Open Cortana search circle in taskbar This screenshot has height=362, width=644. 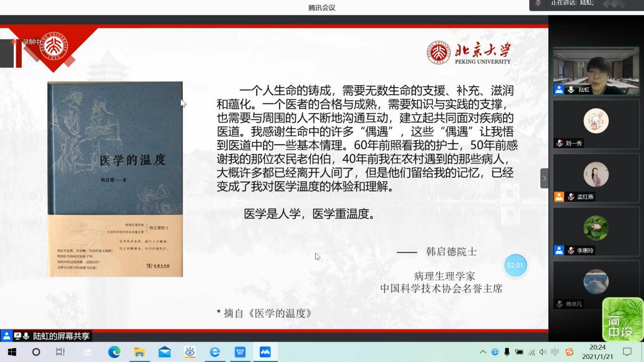pos(36,352)
